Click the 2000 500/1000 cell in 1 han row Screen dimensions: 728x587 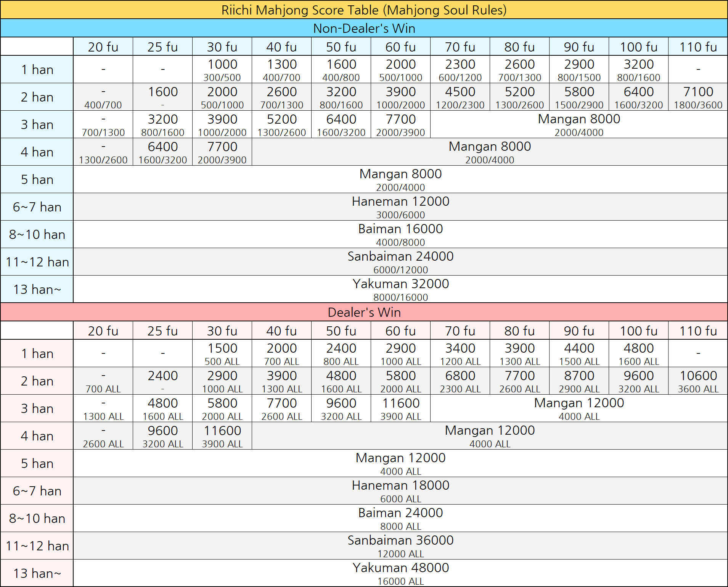(x=400, y=69)
